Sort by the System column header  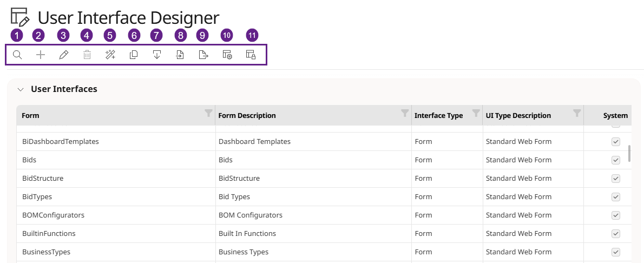pyautogui.click(x=615, y=115)
